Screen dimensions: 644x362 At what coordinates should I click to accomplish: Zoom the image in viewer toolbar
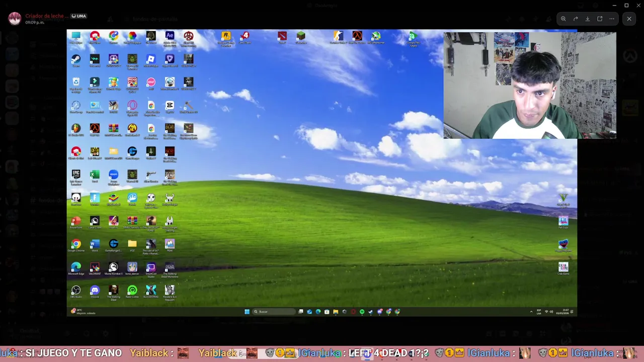coord(563,19)
